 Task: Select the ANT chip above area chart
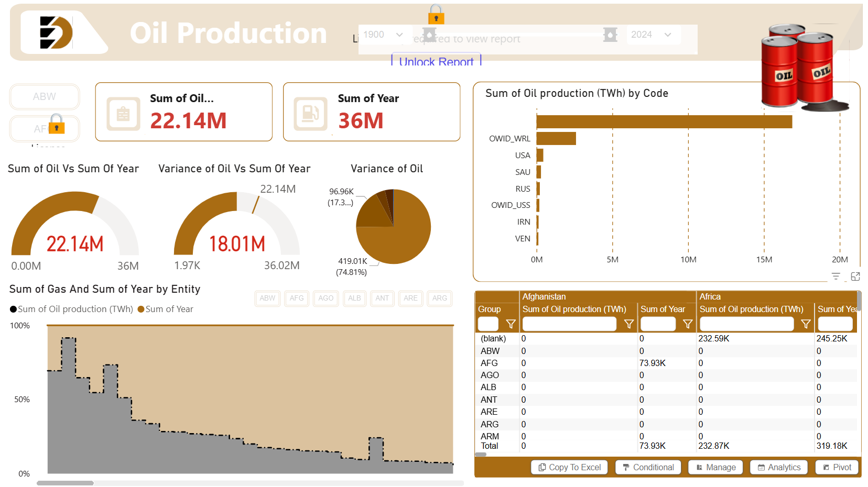click(382, 298)
